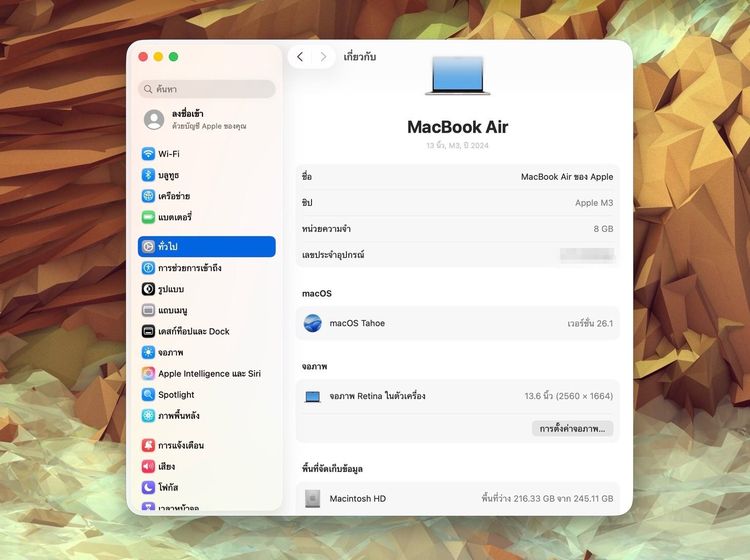Select the เครือข่าย sidebar label

pyautogui.click(x=174, y=196)
